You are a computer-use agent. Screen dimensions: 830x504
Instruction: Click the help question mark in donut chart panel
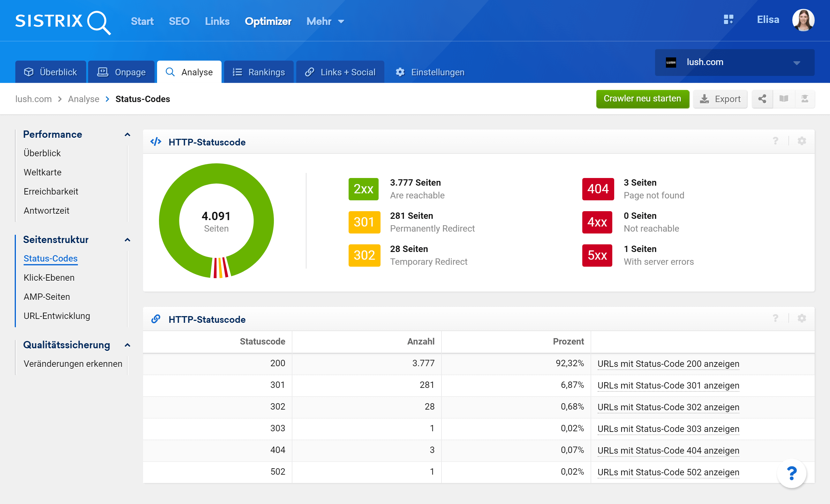click(x=775, y=141)
